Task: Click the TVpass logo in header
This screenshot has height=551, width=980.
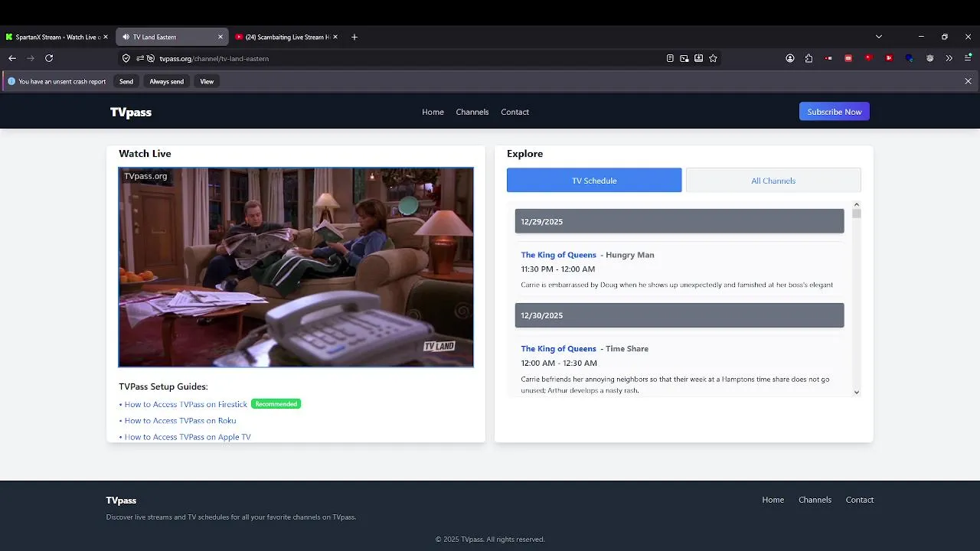Action: click(x=131, y=112)
